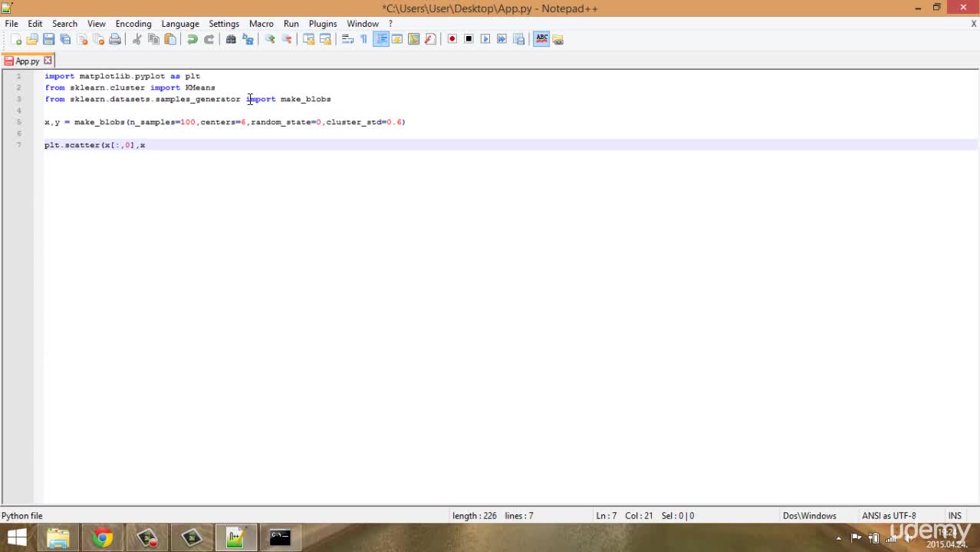The image size is (980, 552).
Task: Click the Print toolbar icon
Action: [115, 39]
